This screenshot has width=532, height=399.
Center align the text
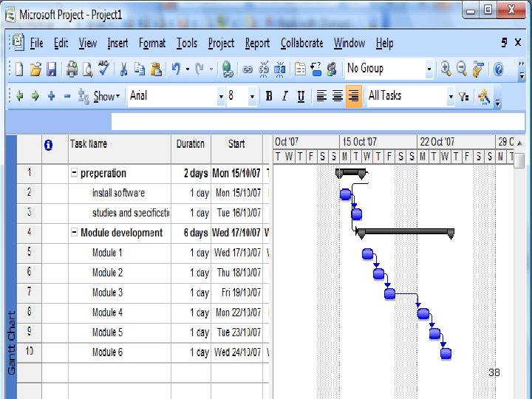click(x=337, y=96)
